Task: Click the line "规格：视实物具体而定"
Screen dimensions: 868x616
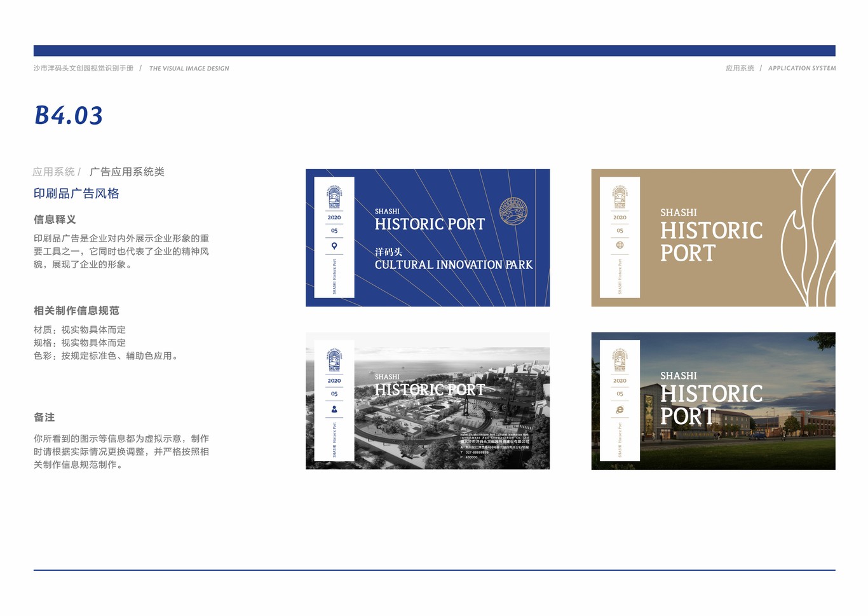Action: point(79,343)
